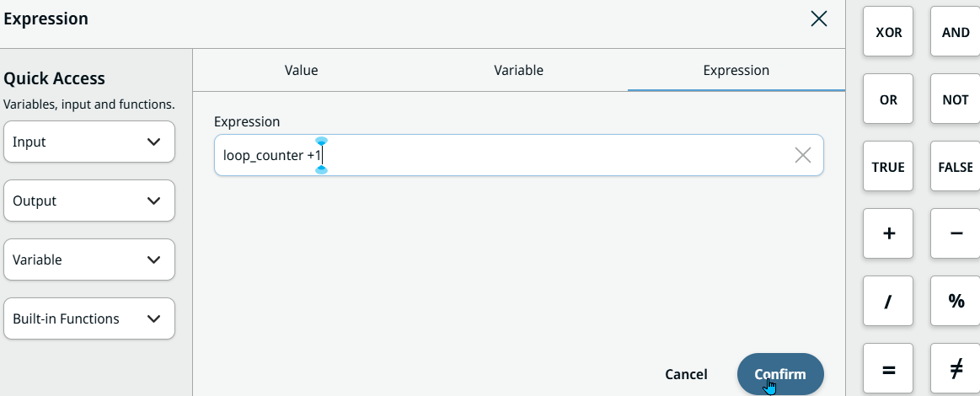Insert the plus operator

coord(888,233)
